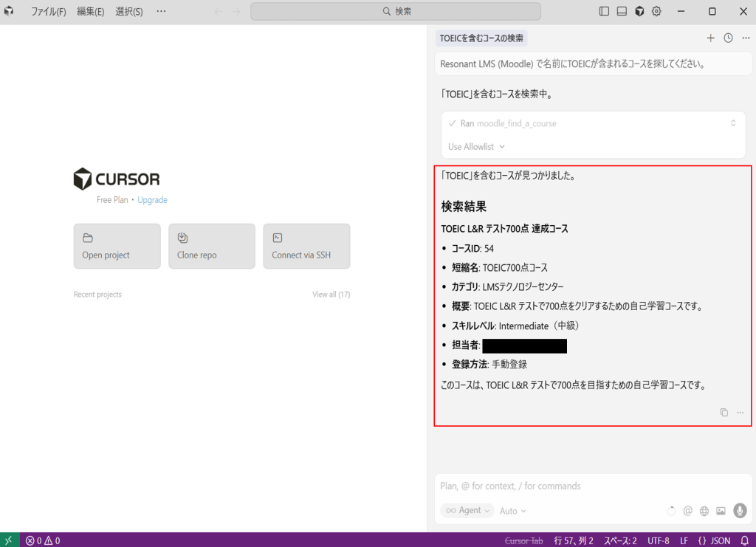Click the @ mention context icon
This screenshot has width=756, height=547.
pyautogui.click(x=687, y=511)
